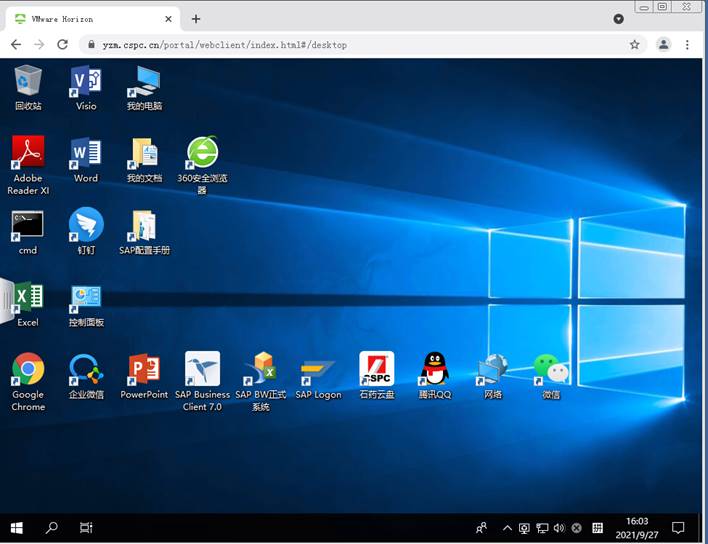
Task: Launch 微信 (WeChat) desktop icon
Action: (550, 377)
